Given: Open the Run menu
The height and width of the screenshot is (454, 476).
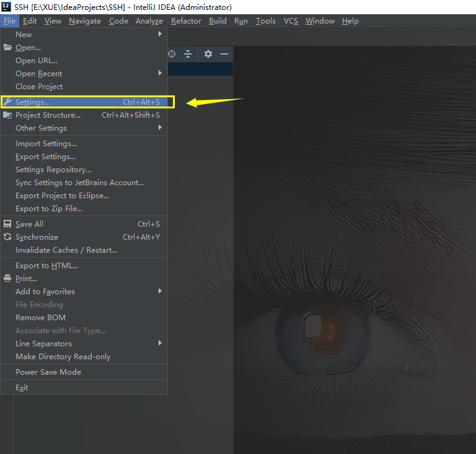Looking at the screenshot, I should point(241,21).
